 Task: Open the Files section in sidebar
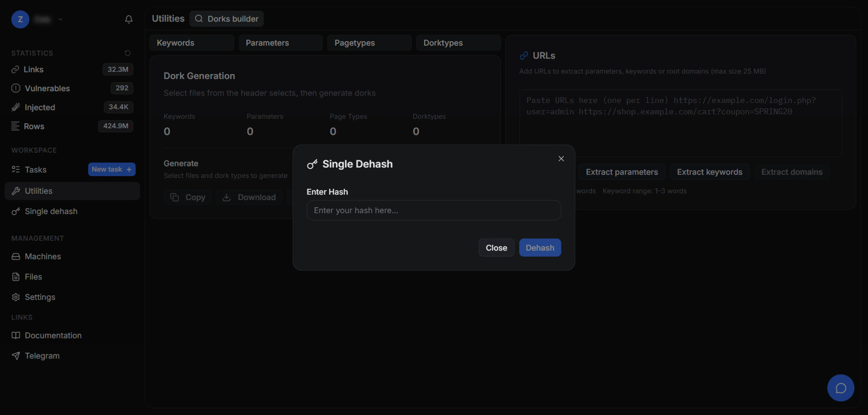point(33,276)
